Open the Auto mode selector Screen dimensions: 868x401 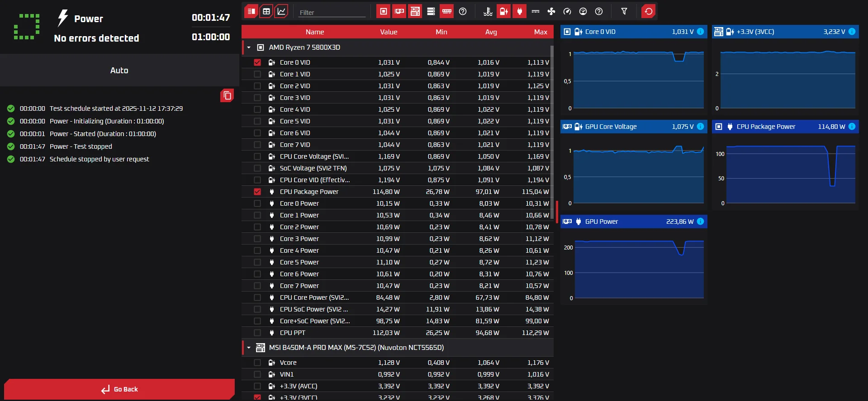[x=119, y=70]
